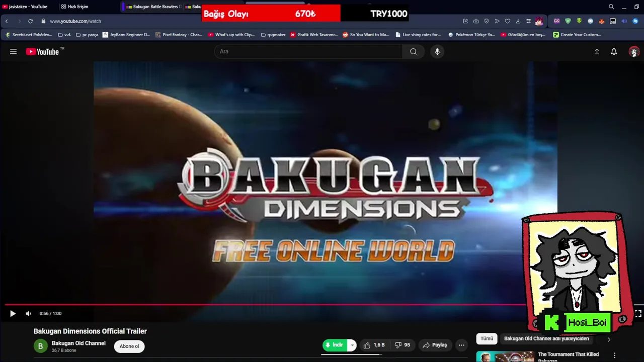Go to the YouTube home logo
The height and width of the screenshot is (362, 644).
[42, 51]
